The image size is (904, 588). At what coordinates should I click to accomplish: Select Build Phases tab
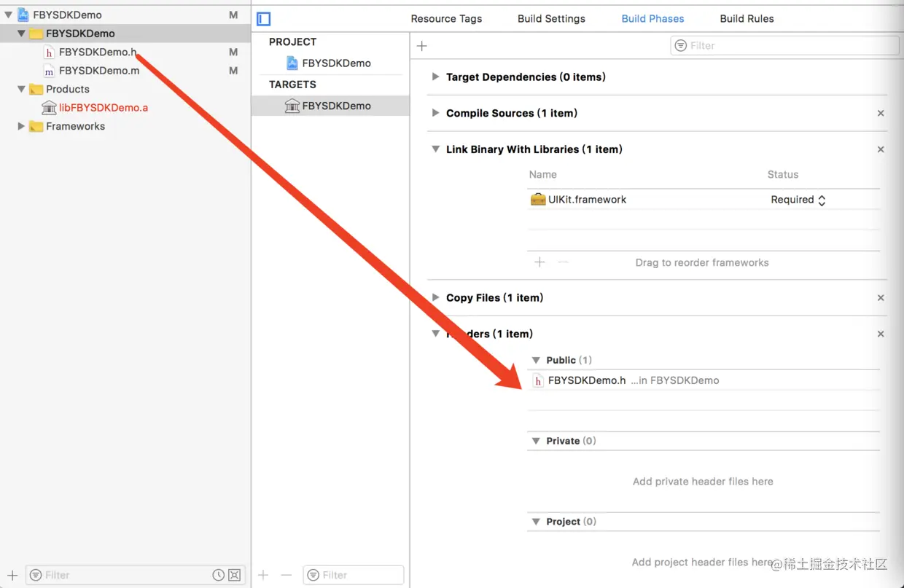point(652,18)
